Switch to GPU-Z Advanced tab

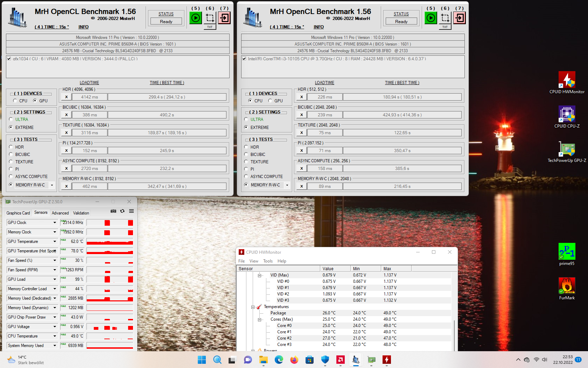[x=60, y=213]
